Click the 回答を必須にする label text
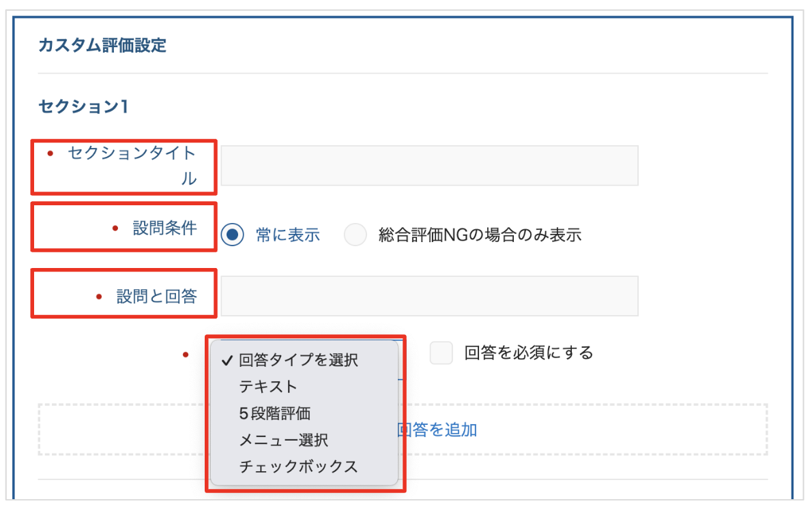Image resolution: width=812 pixels, height=506 pixels. tap(528, 353)
